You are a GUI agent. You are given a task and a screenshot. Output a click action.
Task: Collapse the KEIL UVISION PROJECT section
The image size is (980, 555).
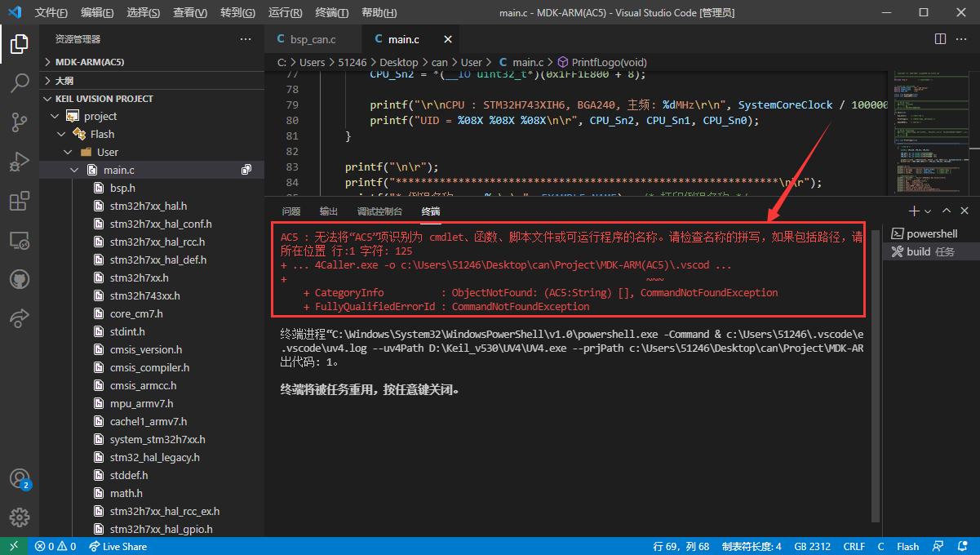tap(152, 98)
